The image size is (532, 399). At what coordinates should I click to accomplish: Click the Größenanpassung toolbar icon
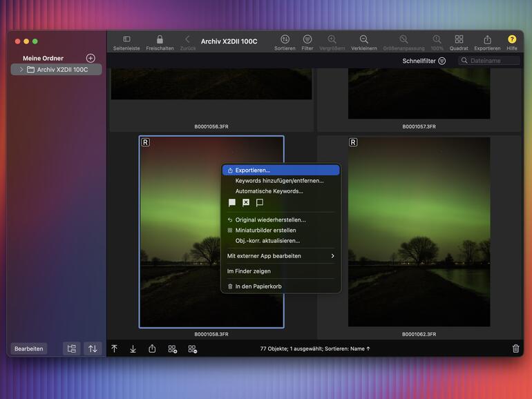tap(403, 39)
